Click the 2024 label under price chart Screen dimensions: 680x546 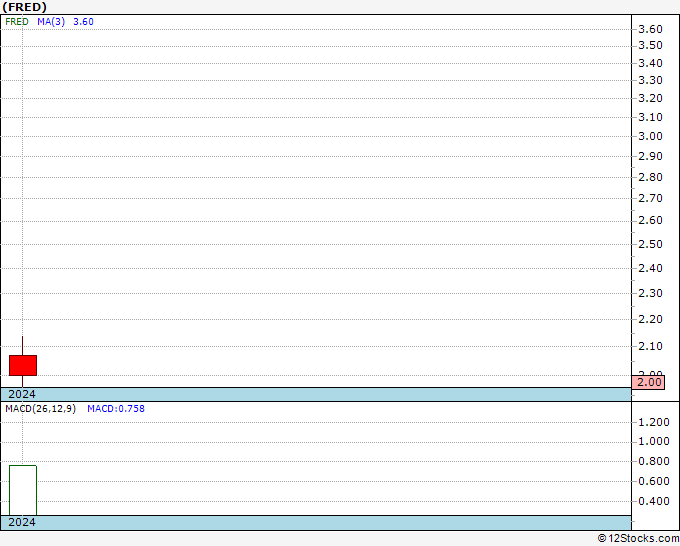click(x=22, y=394)
